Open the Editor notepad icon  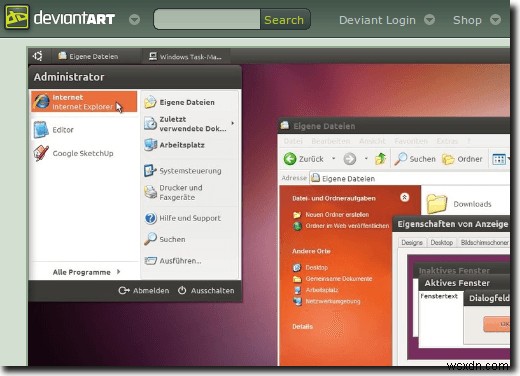41,130
